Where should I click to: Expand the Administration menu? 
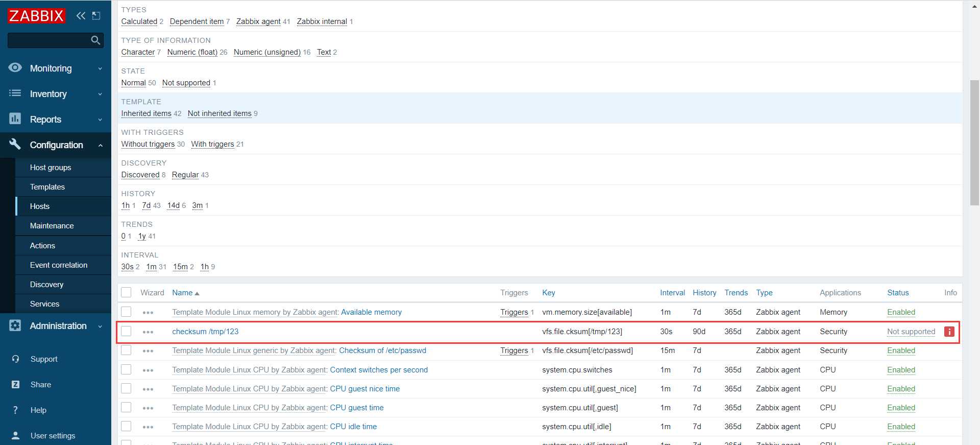(56, 325)
